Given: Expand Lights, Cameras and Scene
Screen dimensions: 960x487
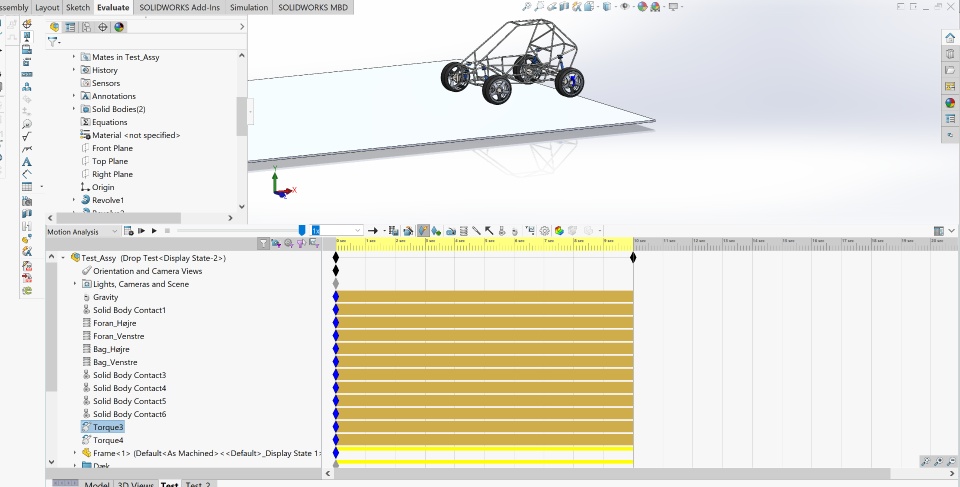Looking at the screenshot, I should tap(75, 284).
